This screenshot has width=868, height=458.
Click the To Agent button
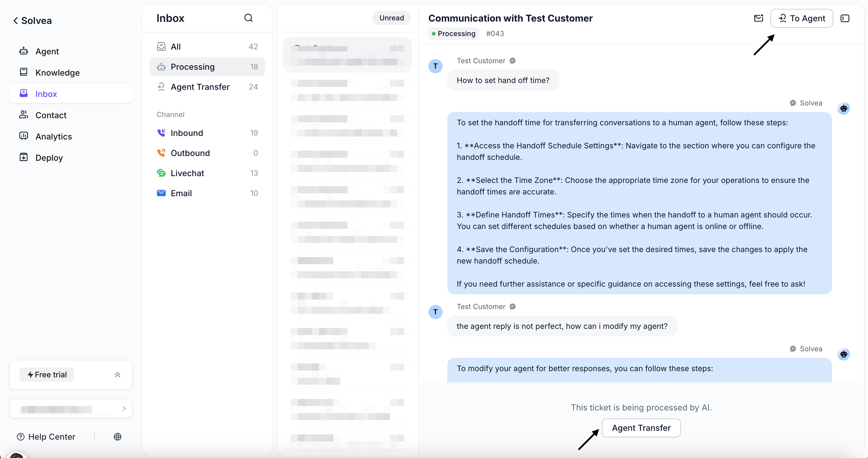(801, 18)
